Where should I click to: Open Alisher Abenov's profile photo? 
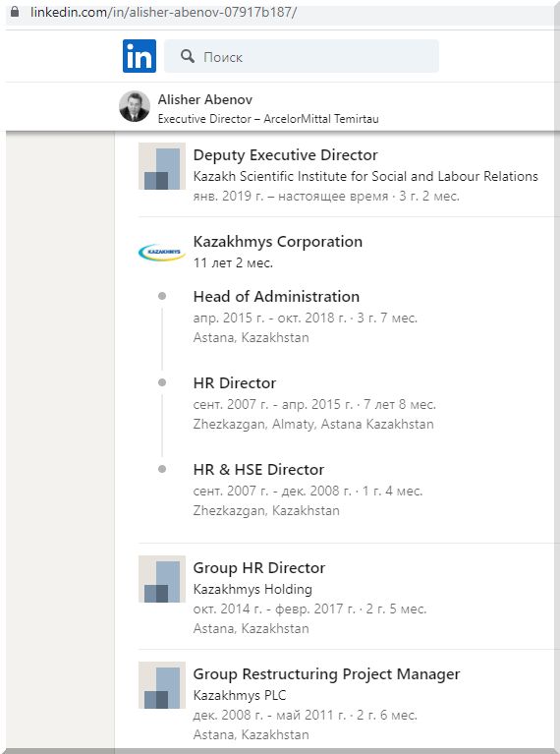[x=135, y=106]
